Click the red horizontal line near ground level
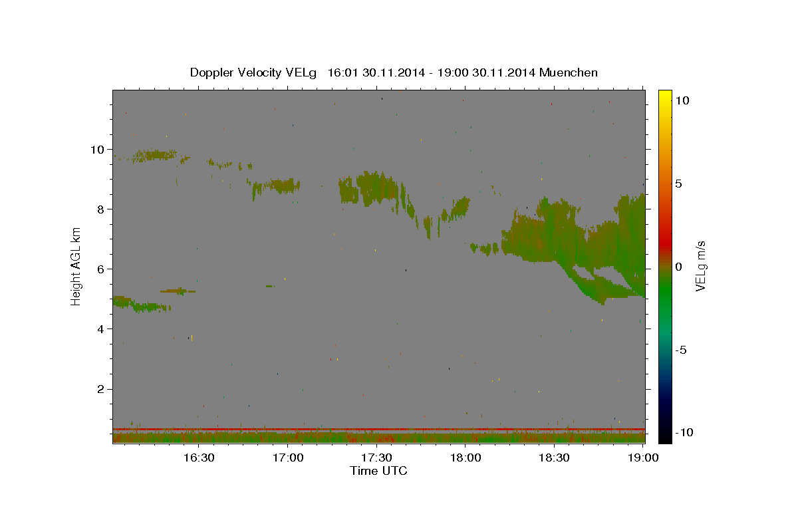This screenshot has width=798, height=532. pyautogui.click(x=378, y=429)
